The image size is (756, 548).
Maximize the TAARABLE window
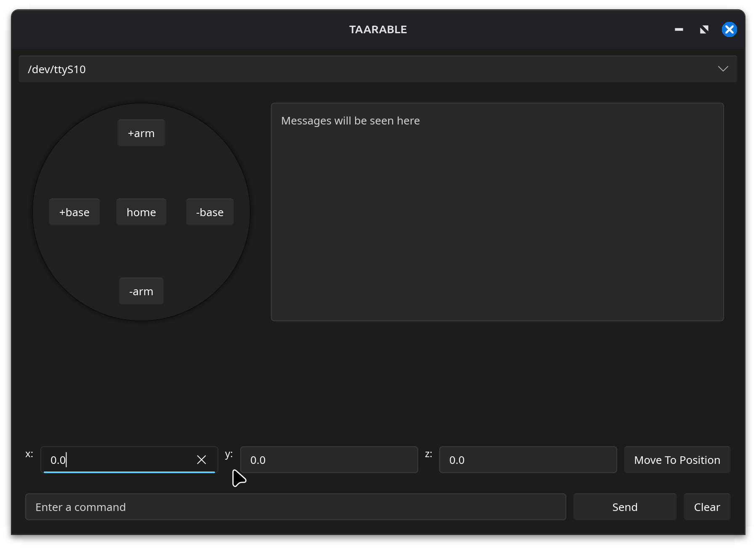pyautogui.click(x=704, y=29)
